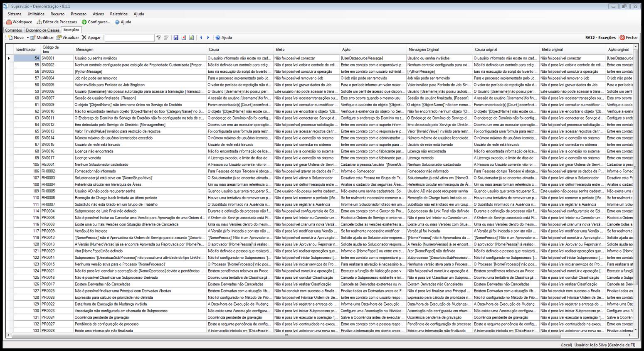Sort by the Código de Erro column header
The image size is (644, 351).
[57, 49]
